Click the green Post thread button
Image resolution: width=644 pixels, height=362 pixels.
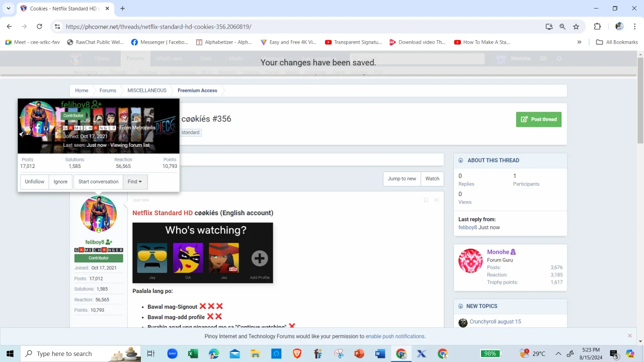point(538,120)
